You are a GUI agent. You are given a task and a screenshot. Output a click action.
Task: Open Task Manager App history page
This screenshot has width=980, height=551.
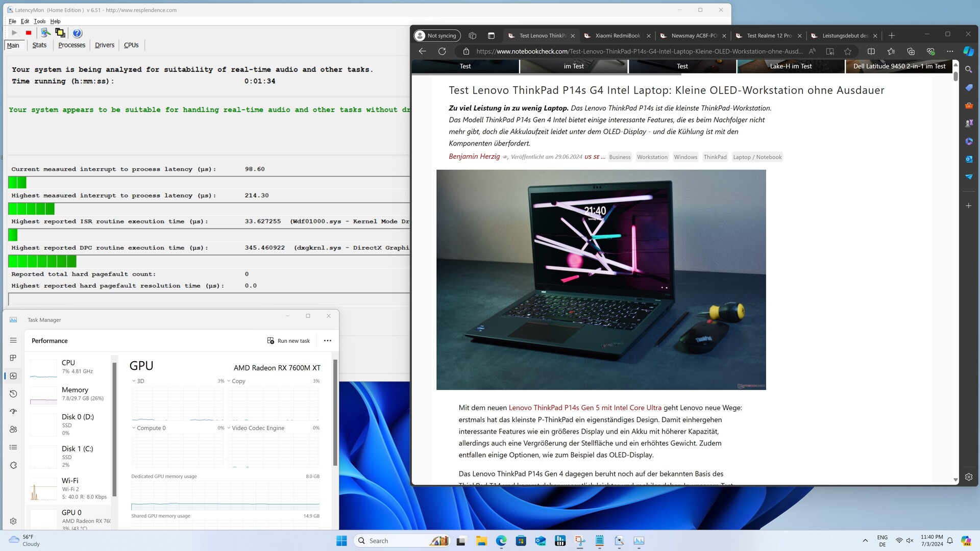click(13, 394)
